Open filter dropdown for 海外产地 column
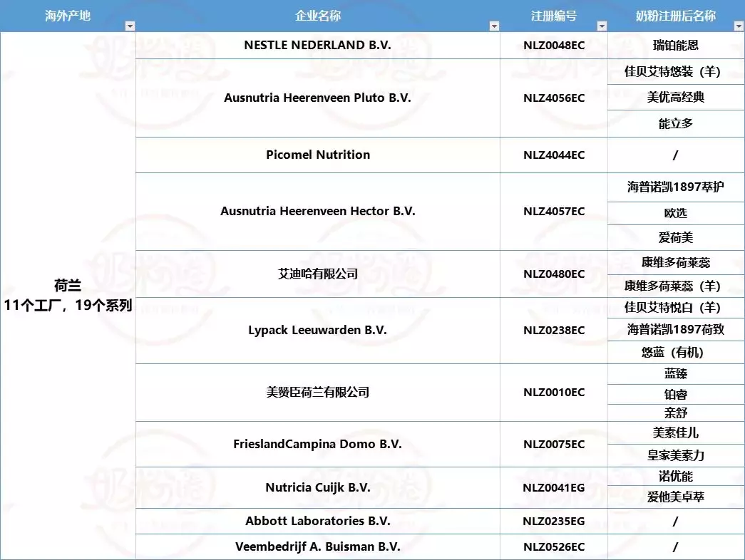 tap(130, 26)
